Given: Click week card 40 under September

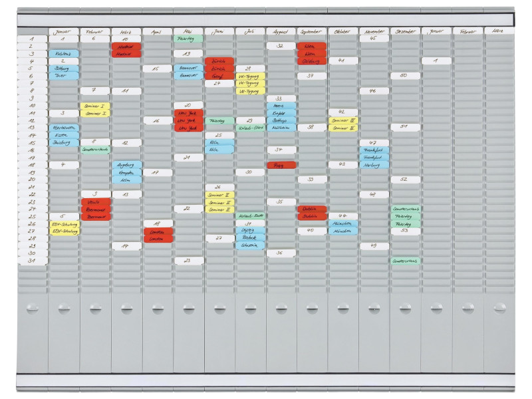Looking at the screenshot, I should pyautogui.click(x=312, y=230).
